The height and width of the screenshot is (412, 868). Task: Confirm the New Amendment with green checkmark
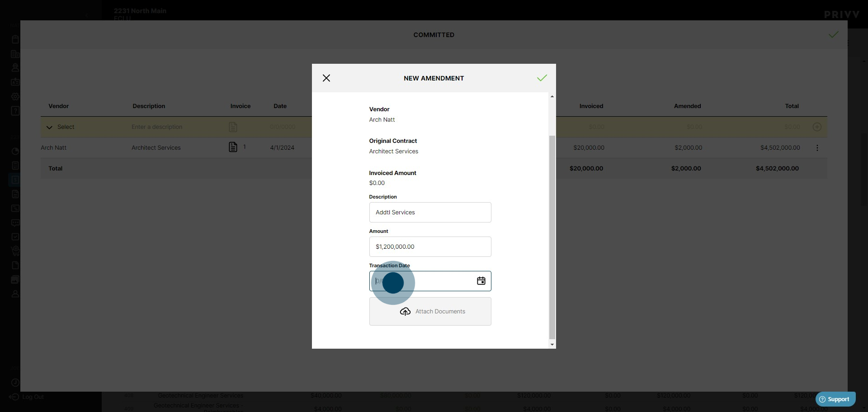point(542,78)
